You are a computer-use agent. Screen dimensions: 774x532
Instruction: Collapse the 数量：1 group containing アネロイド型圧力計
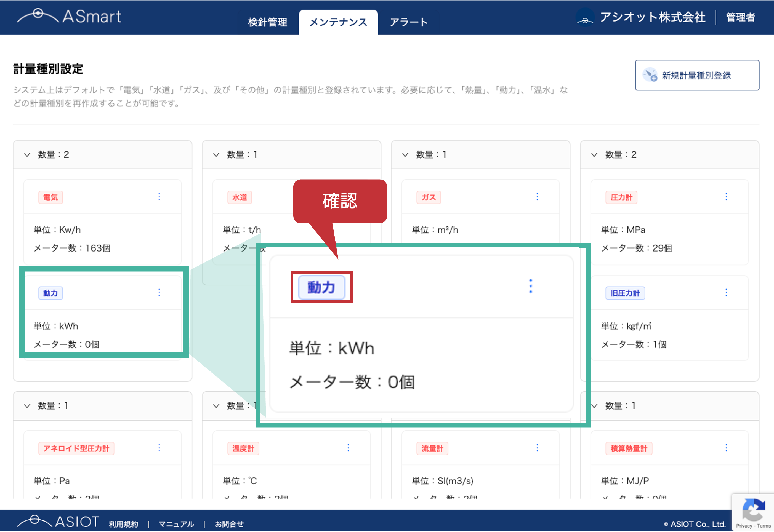(27, 406)
